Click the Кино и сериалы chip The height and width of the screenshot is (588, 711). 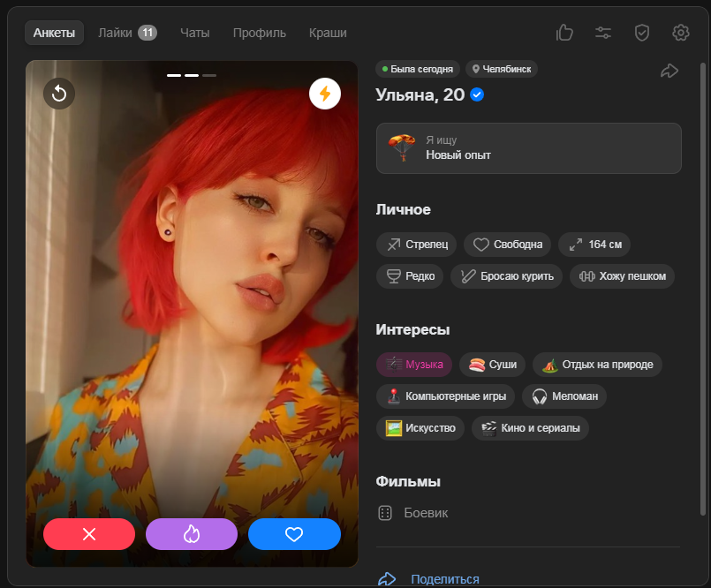530,428
